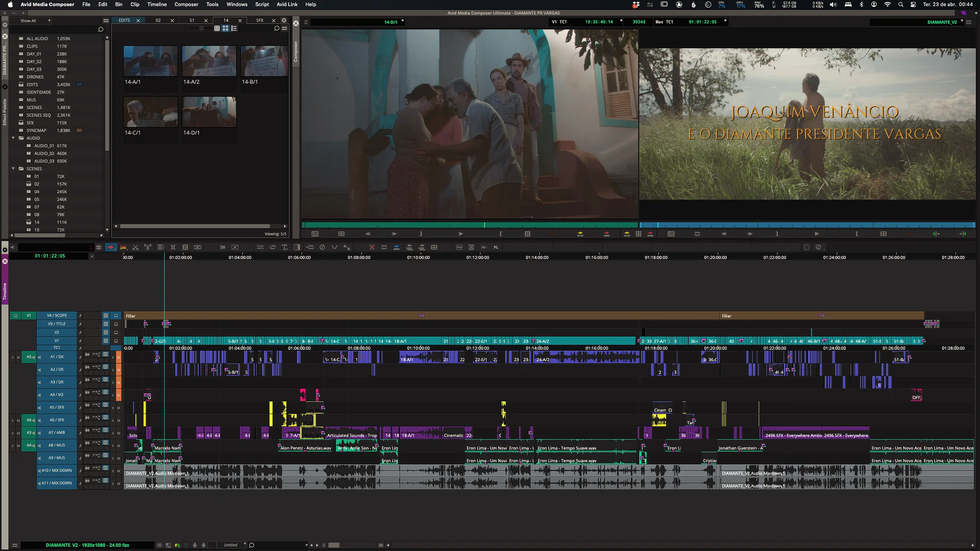Screen dimensions: 980x551
Task: Toggle mute on A1 / DX track
Action: (118, 357)
